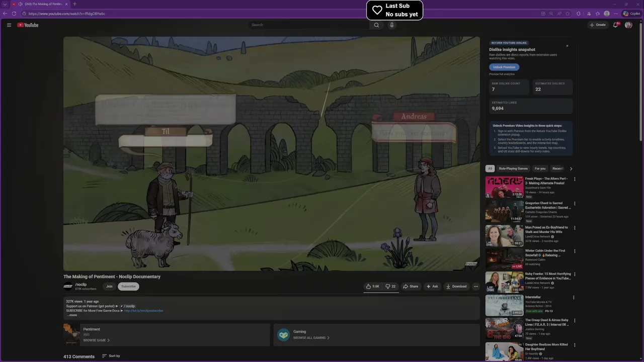Open options for Interstellar video
Viewport: 644px width, 362px height.
(575, 298)
